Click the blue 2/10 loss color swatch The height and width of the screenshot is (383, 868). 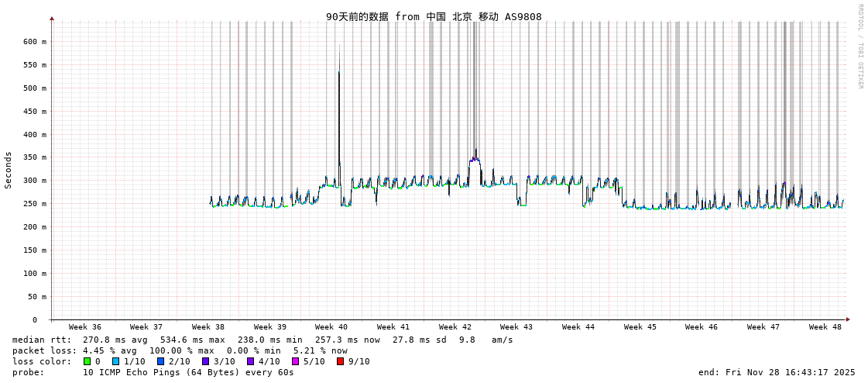(x=160, y=361)
